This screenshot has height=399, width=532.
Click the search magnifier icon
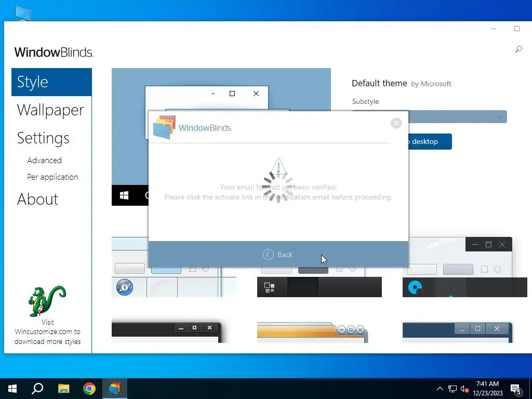(518, 49)
